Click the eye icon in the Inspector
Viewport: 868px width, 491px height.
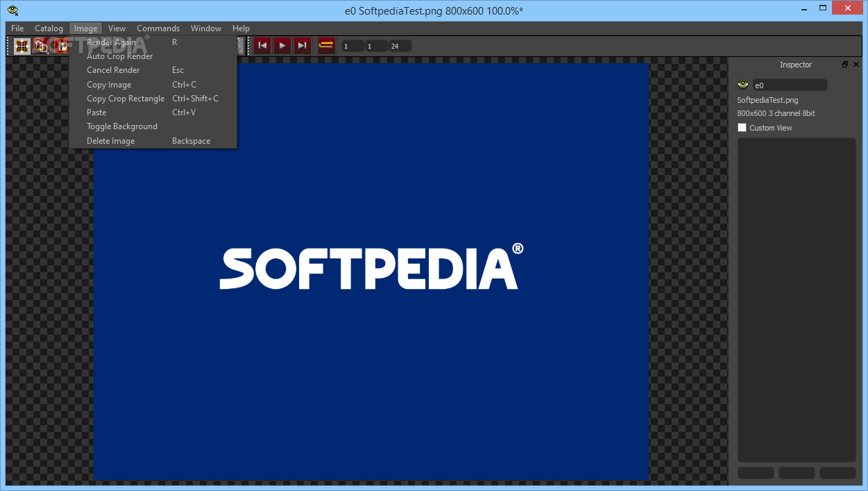point(743,85)
